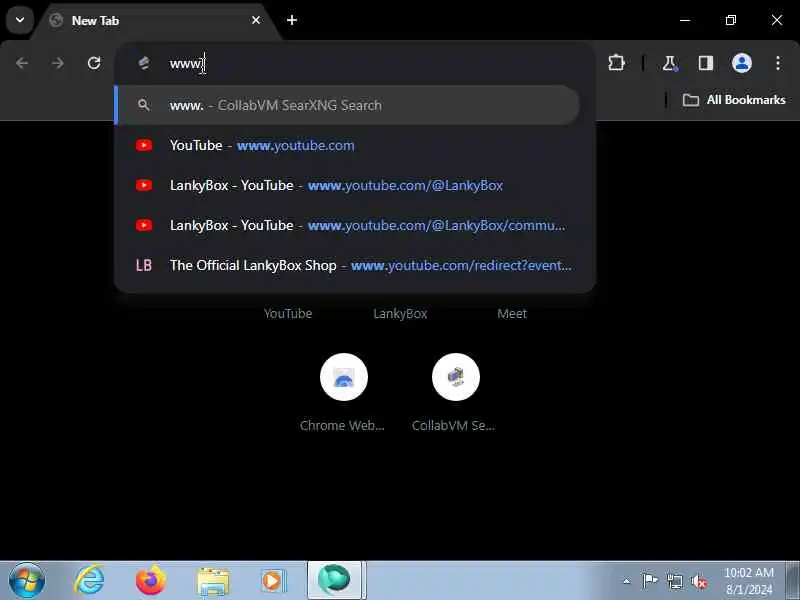Screen dimensions: 800x600
Task: Click the Show desktop strip
Action: coord(792,581)
